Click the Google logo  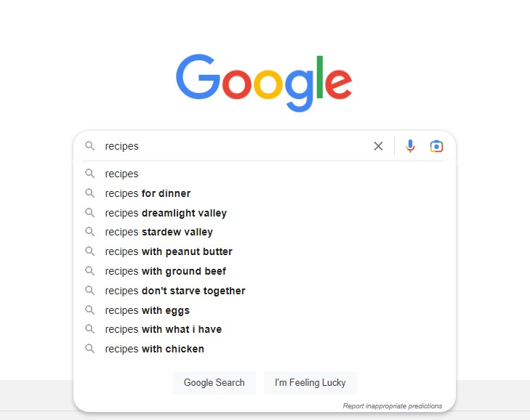pos(264,82)
